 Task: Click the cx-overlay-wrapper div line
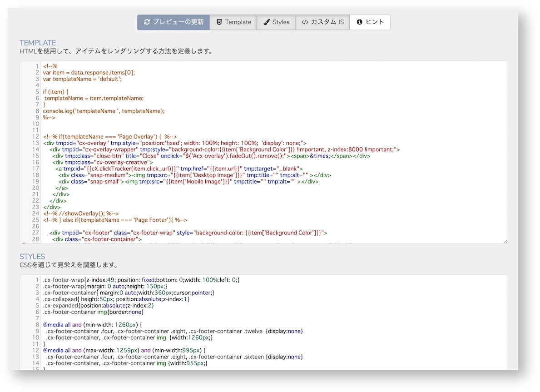[x=224, y=149]
